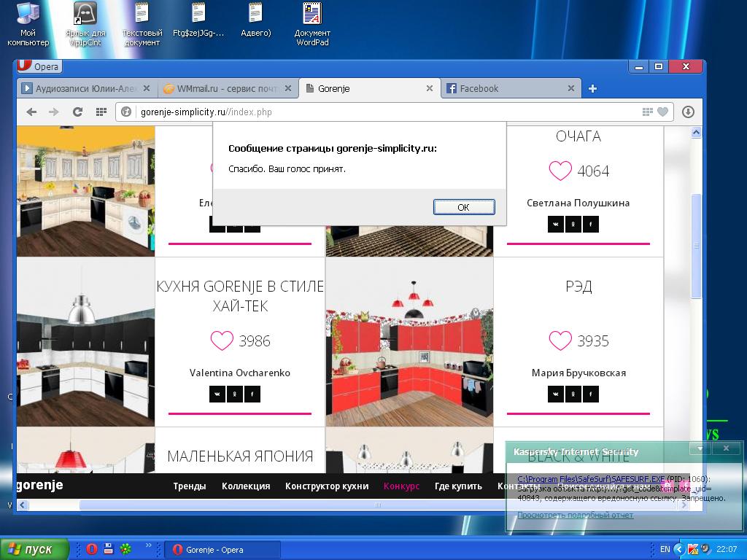The height and width of the screenshot is (560, 747).
Task: Open the Тренды menu item
Action: pos(190,486)
